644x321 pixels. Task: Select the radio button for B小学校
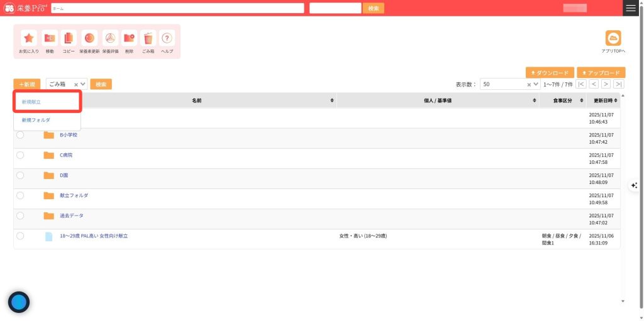(20, 135)
